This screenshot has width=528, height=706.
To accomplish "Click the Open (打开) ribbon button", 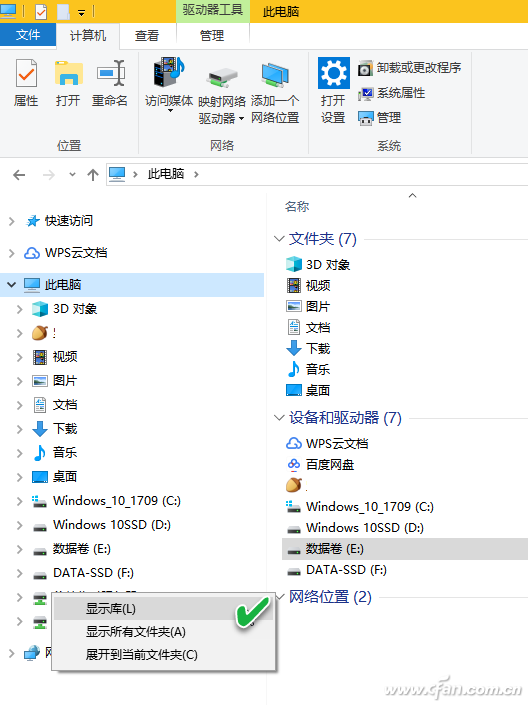I will pyautogui.click(x=68, y=83).
